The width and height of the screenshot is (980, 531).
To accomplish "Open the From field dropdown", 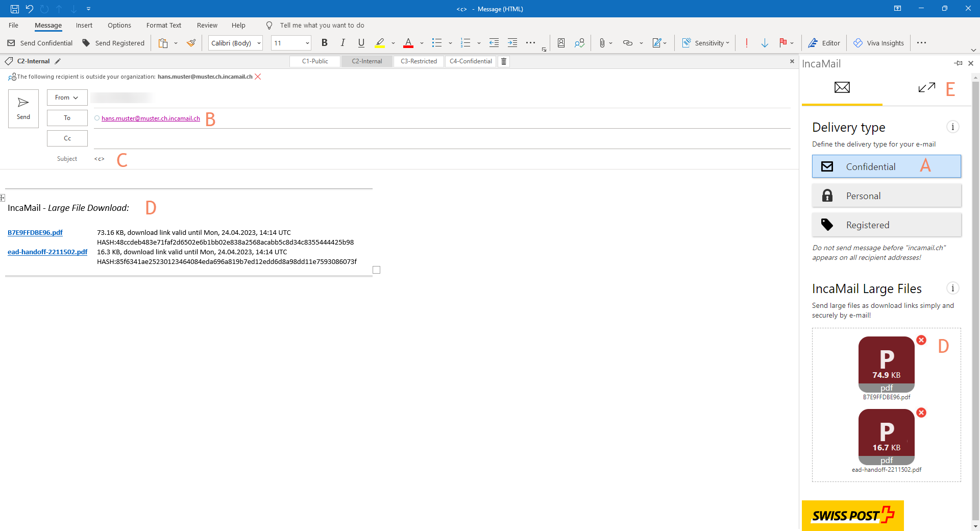I will [x=67, y=97].
